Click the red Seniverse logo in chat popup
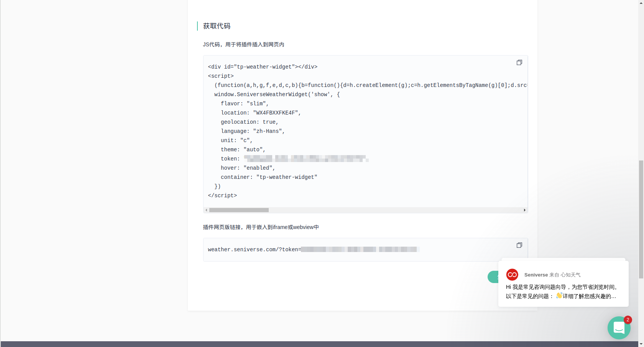The width and height of the screenshot is (644, 347). click(512, 275)
